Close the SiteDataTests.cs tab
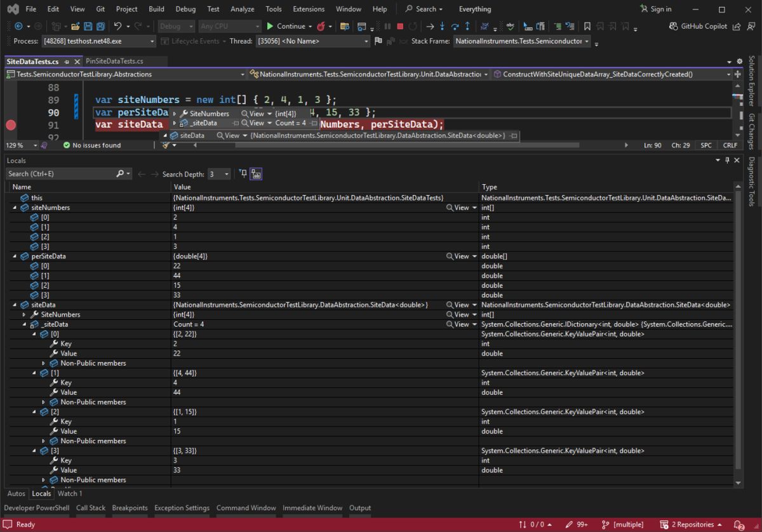 coord(77,61)
